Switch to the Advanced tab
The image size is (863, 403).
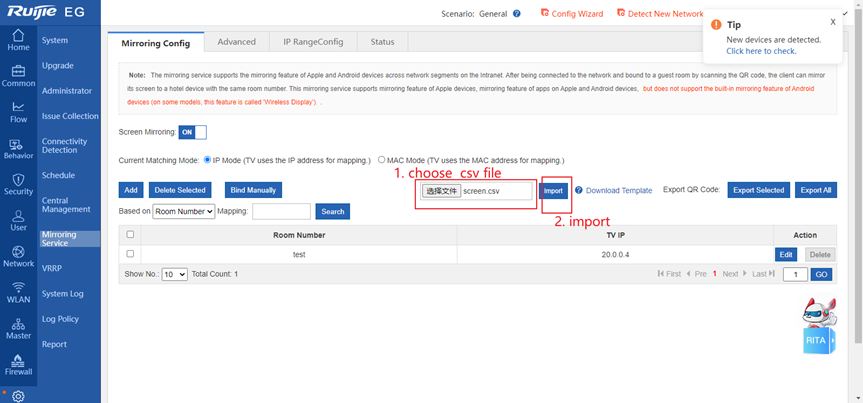[237, 42]
